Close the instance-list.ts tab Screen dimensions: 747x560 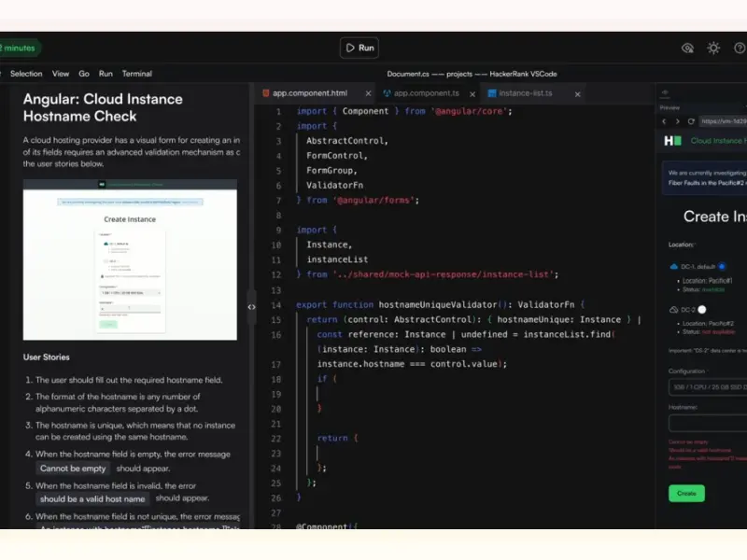point(578,93)
